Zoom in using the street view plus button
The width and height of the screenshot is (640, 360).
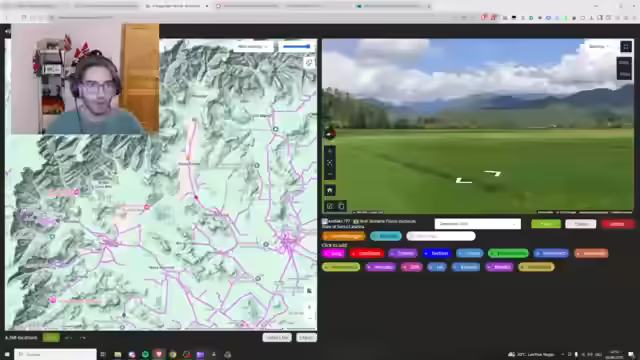[x=330, y=151]
